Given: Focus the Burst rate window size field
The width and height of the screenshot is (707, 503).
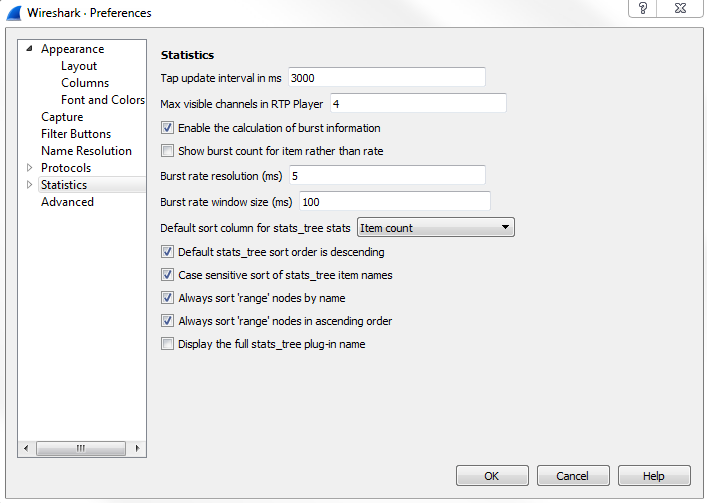Looking at the screenshot, I should pyautogui.click(x=393, y=202).
